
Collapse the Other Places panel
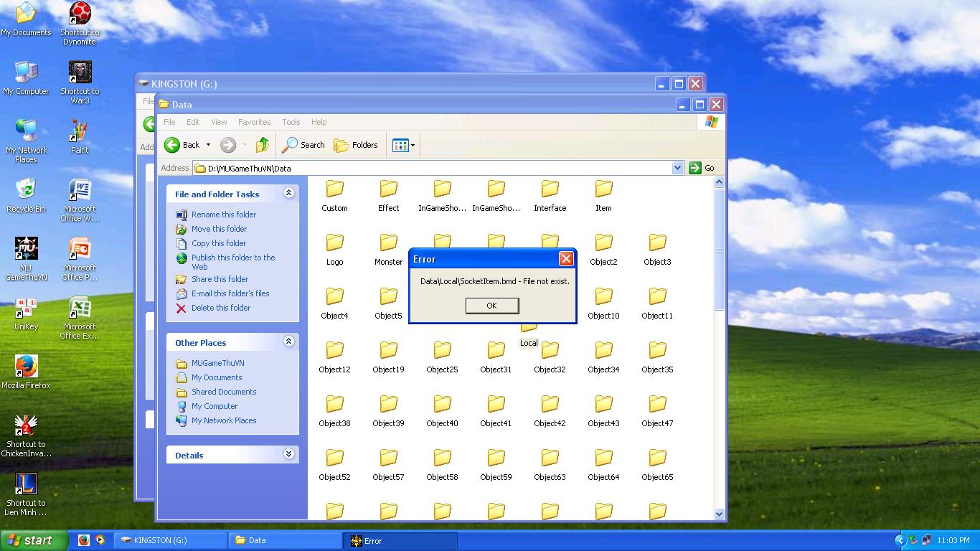point(288,342)
